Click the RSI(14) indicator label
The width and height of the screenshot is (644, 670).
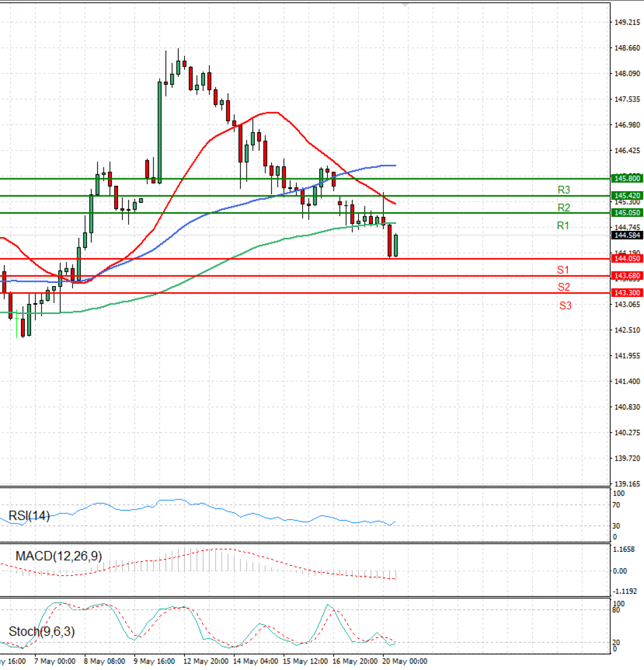point(29,516)
